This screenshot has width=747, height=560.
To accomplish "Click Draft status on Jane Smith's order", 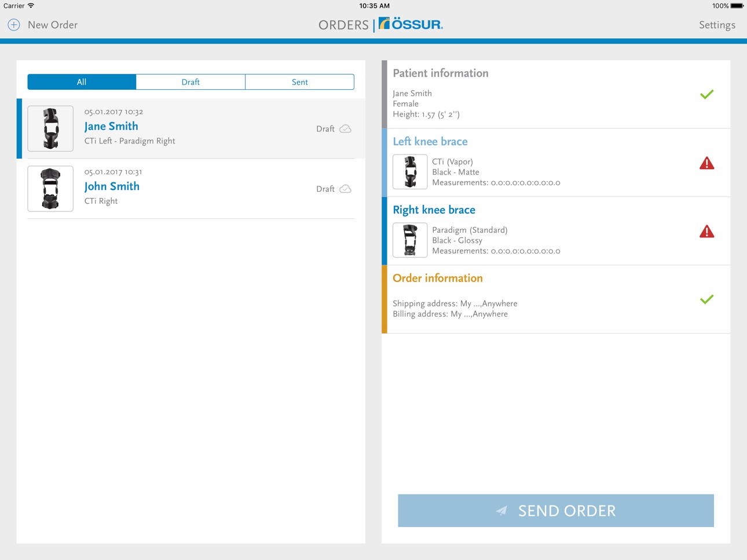I will tap(325, 129).
